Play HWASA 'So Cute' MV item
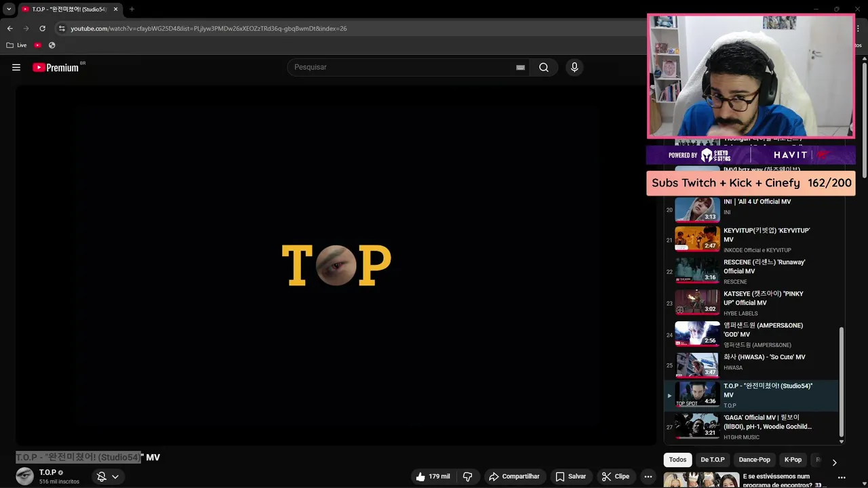 [x=751, y=365]
